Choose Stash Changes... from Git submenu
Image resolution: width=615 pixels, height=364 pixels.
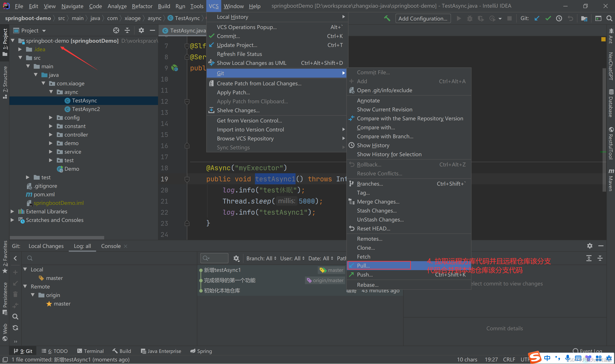coord(409,211)
